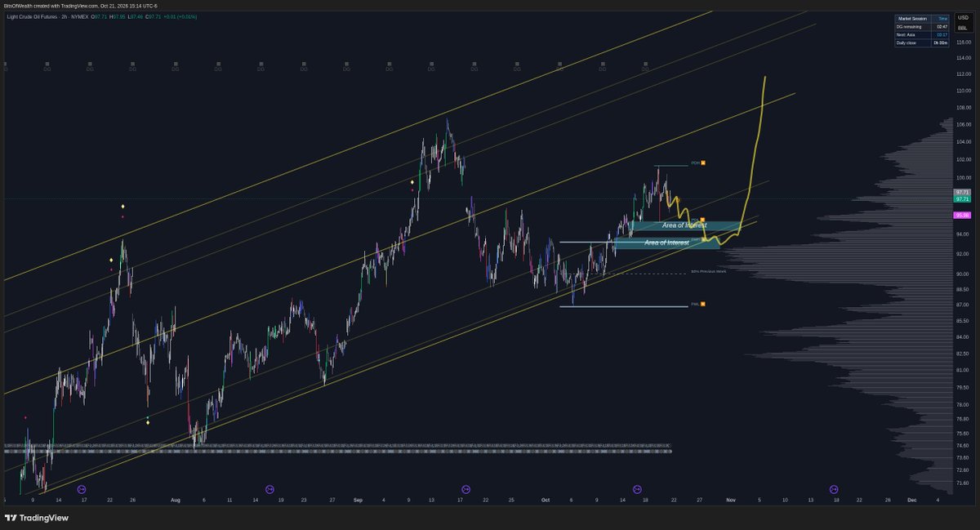
Task: Click the 104.00 price scale label
Action: coord(963,141)
